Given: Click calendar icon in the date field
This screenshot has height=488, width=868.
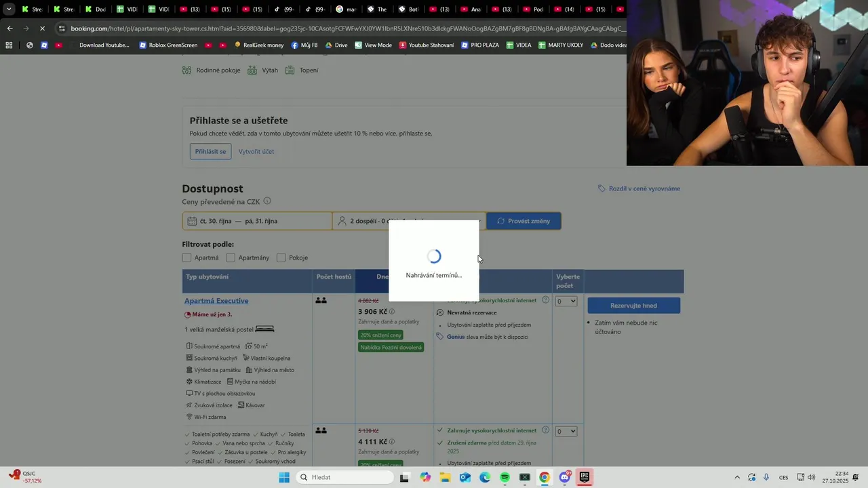Looking at the screenshot, I should pyautogui.click(x=192, y=221).
